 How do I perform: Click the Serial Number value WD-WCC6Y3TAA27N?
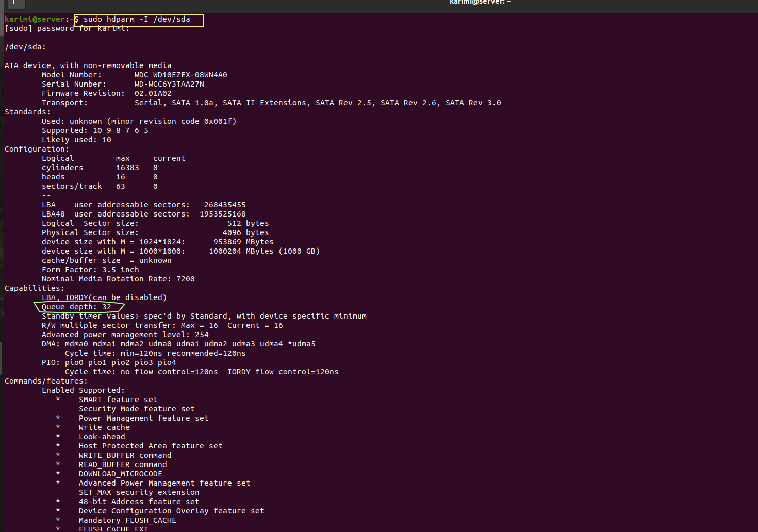[169, 85]
